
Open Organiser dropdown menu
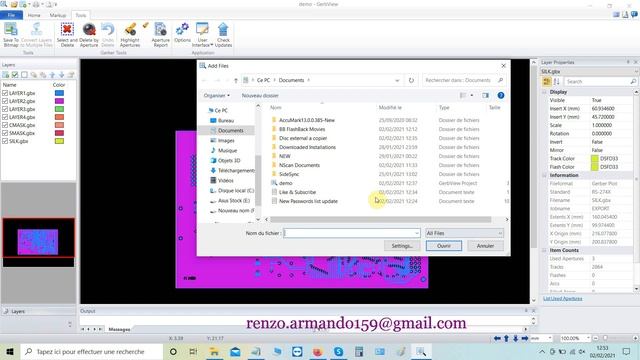tap(216, 96)
